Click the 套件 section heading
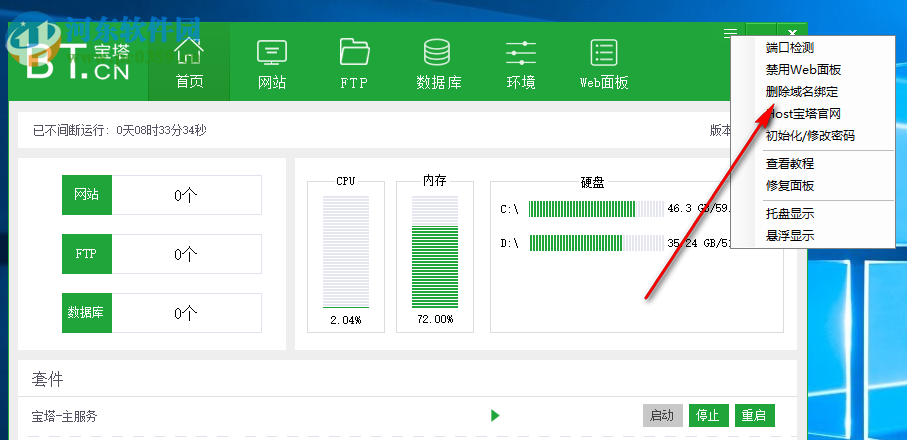907x440 pixels. pos(47,379)
